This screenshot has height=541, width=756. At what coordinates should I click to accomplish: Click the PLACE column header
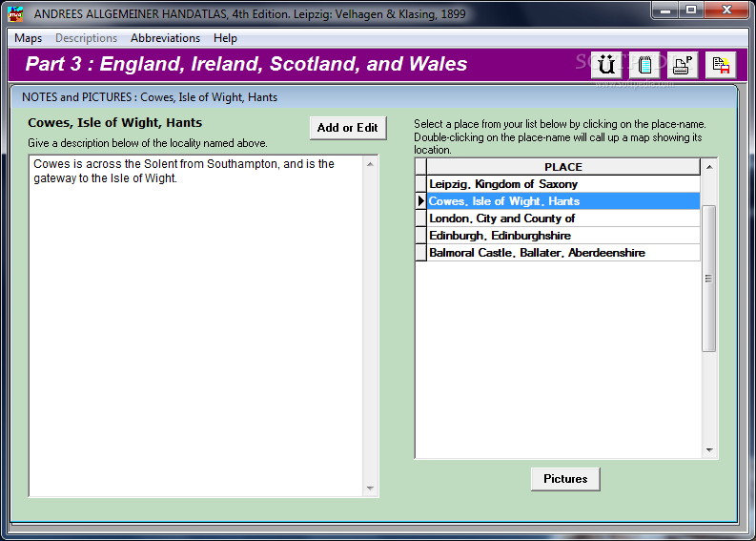click(x=563, y=167)
